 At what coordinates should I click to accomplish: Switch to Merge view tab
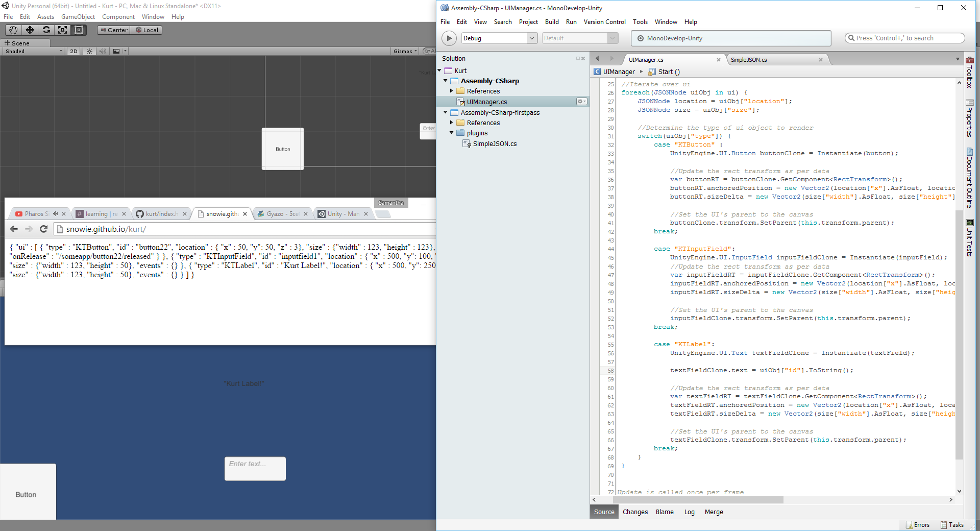[x=714, y=512]
